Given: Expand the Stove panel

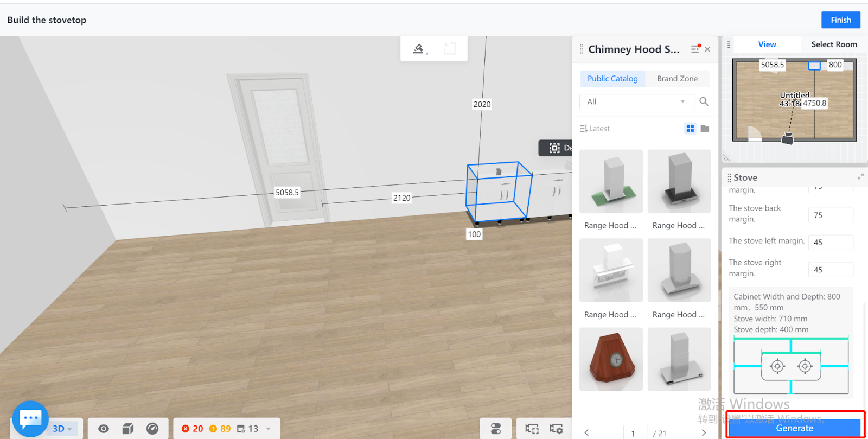Looking at the screenshot, I should click(860, 176).
